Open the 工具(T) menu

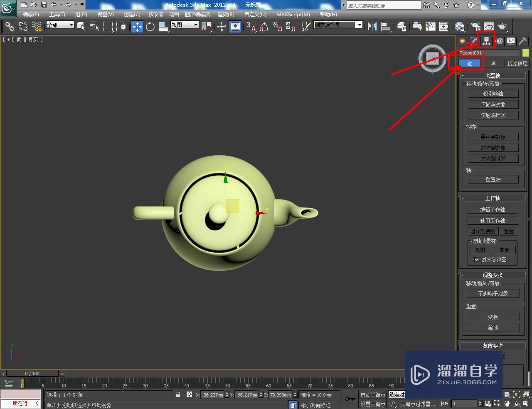(x=57, y=15)
